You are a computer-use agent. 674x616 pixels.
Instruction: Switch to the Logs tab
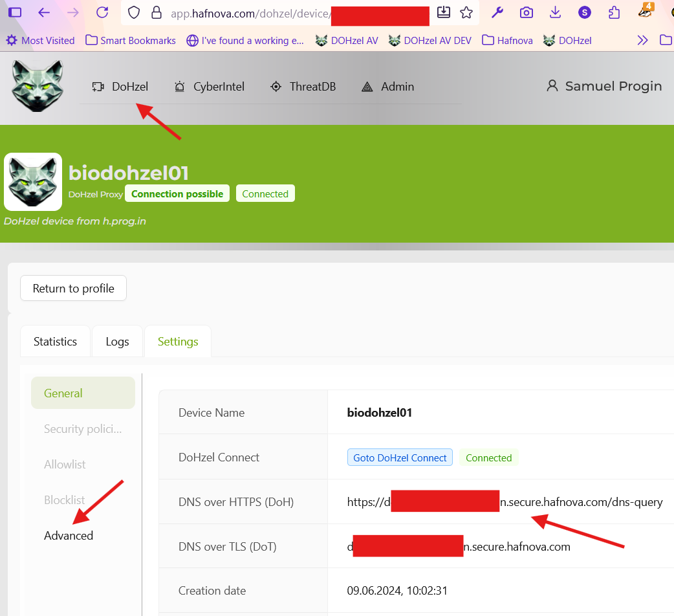pos(117,342)
